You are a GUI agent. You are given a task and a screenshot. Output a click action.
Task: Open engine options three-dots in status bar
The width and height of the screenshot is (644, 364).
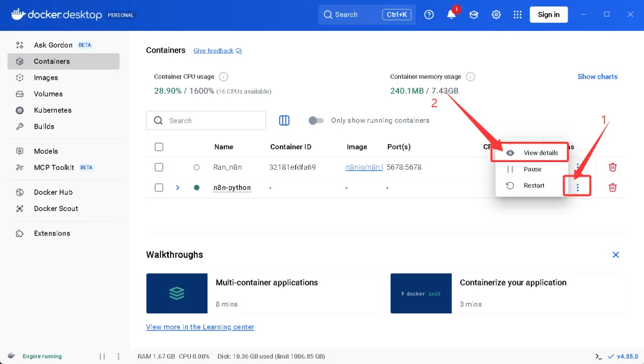118,357
